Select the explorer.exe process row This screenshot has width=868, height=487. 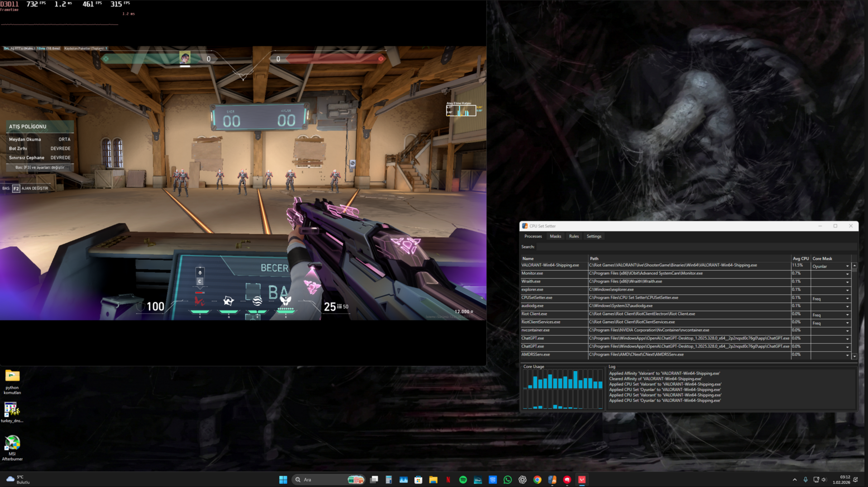[x=686, y=290]
